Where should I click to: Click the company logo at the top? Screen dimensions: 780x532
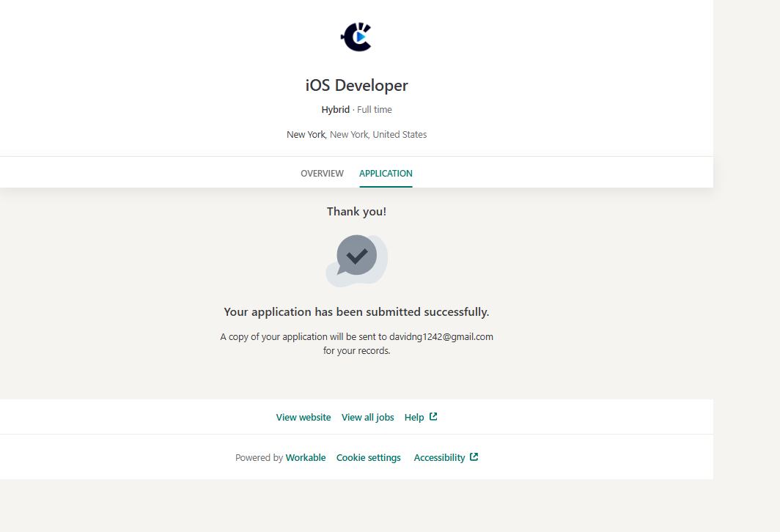[356, 37]
